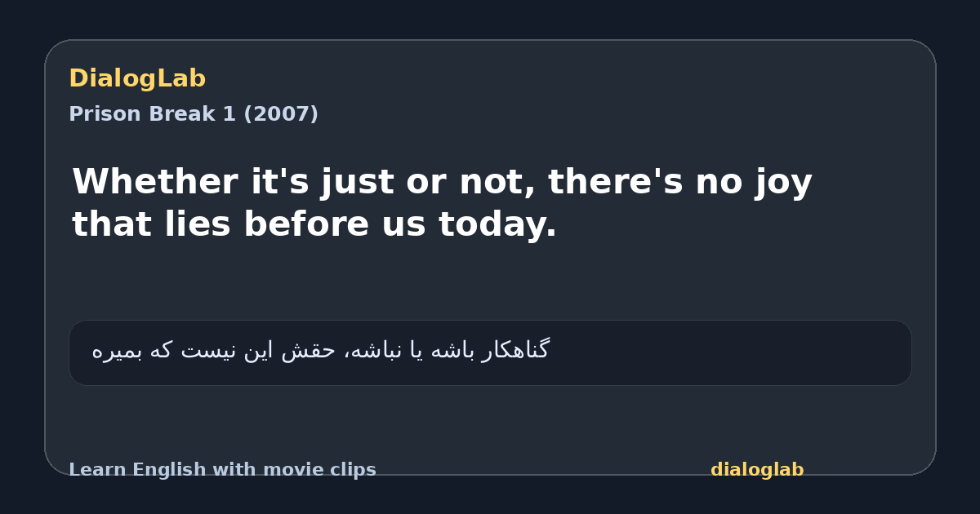Click the Persian translation sentence
The height and width of the screenshot is (514, 980).
point(320,351)
